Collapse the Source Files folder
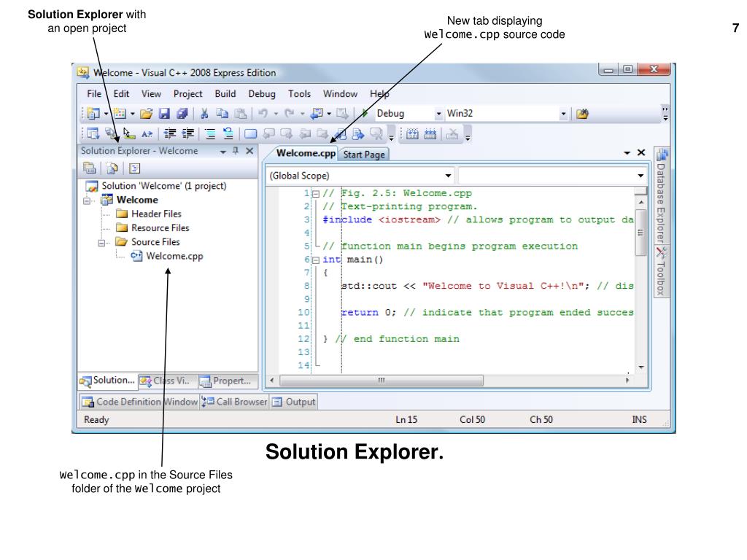This screenshot has height=560, width=747. (x=101, y=243)
